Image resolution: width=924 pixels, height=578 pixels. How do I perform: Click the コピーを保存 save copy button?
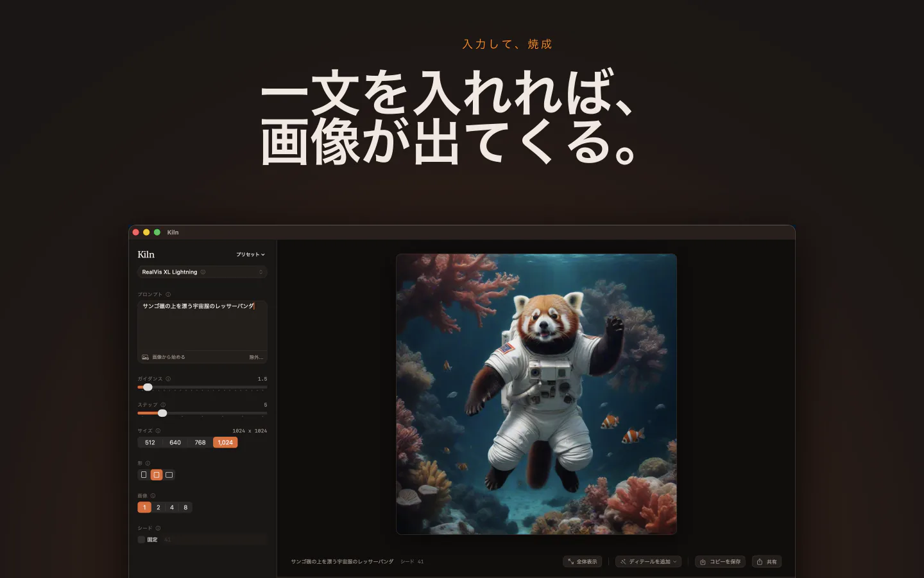tap(721, 562)
